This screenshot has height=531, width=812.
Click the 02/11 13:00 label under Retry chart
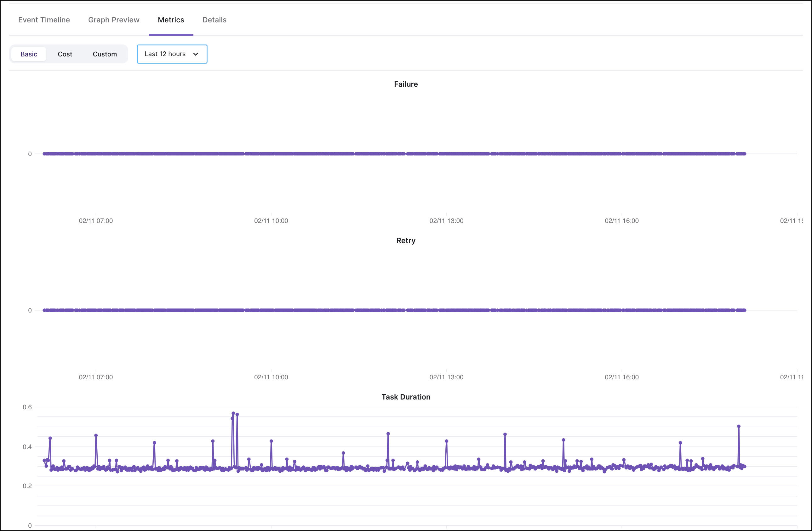446,377
